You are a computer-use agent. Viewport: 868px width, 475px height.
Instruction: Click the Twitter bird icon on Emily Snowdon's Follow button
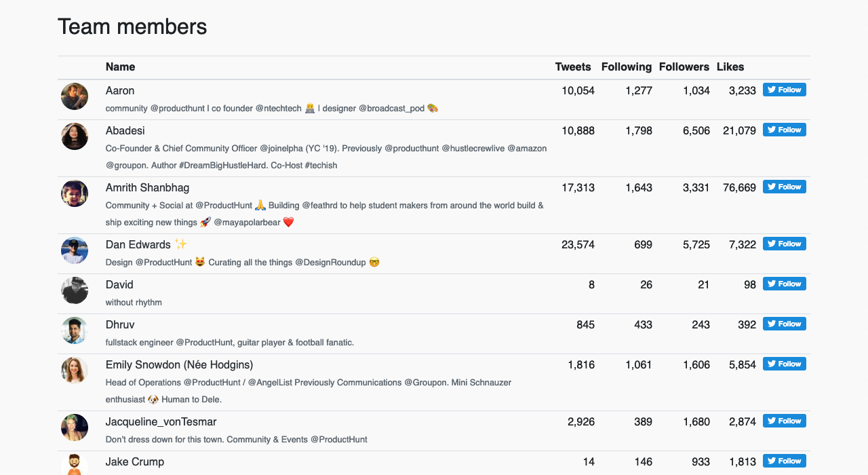pyautogui.click(x=771, y=363)
